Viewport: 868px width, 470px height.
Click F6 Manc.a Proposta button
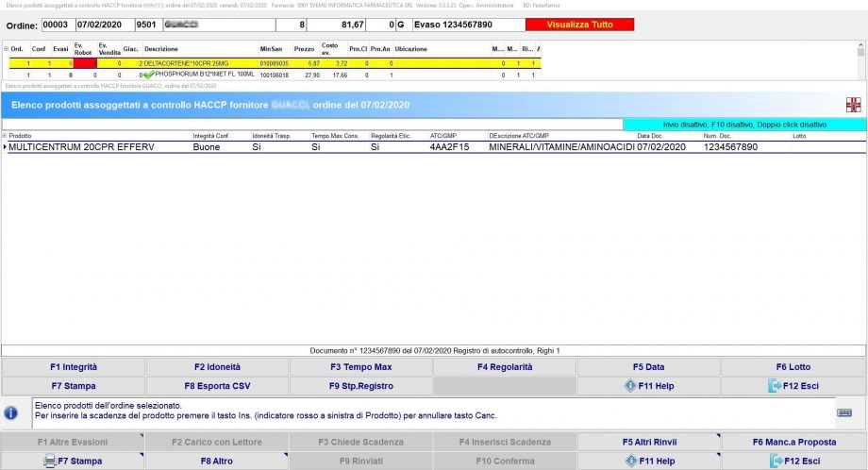pyautogui.click(x=793, y=442)
